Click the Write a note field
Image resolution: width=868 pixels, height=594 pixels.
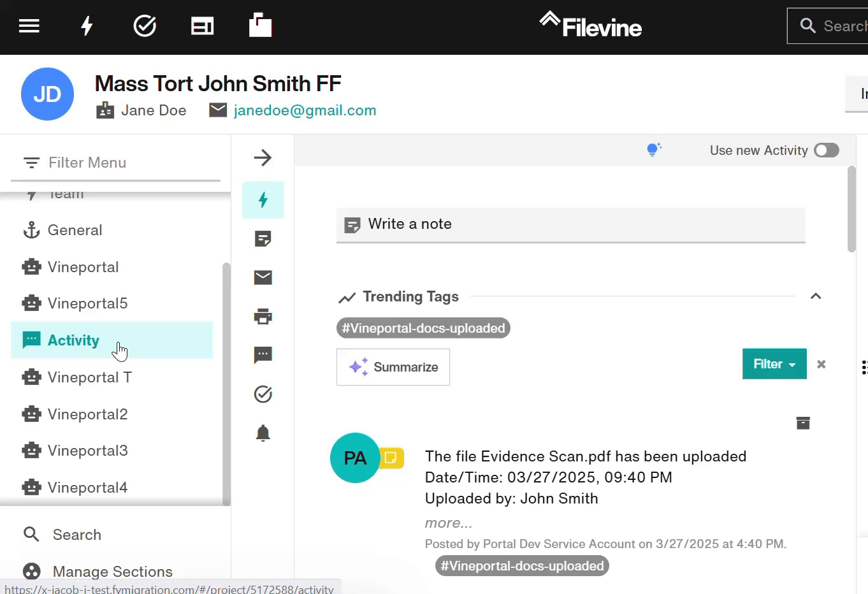click(x=571, y=224)
